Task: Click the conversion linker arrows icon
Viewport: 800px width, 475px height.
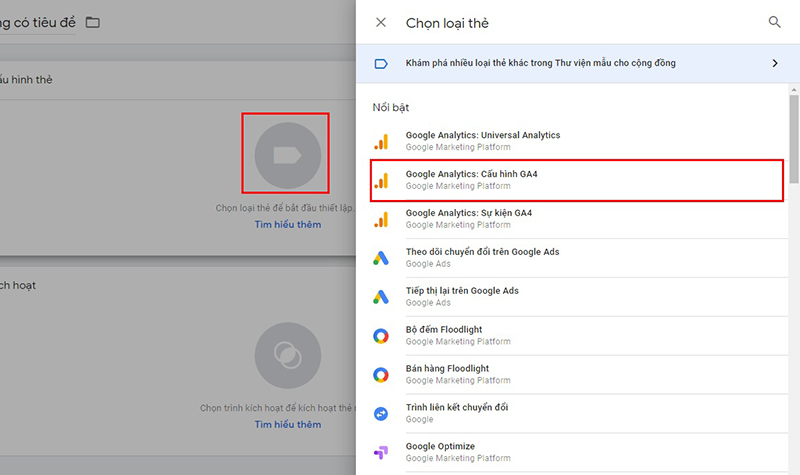Action: tap(381, 414)
